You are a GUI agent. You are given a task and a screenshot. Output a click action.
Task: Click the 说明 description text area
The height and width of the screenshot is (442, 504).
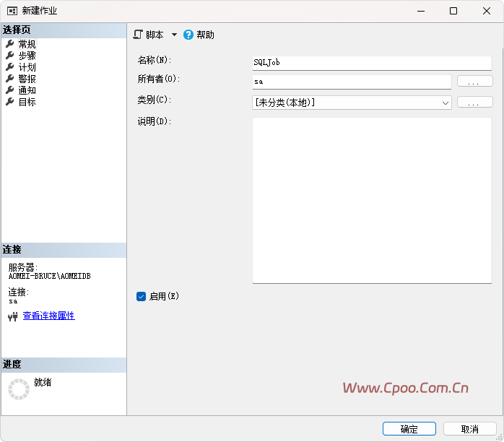[372, 200]
